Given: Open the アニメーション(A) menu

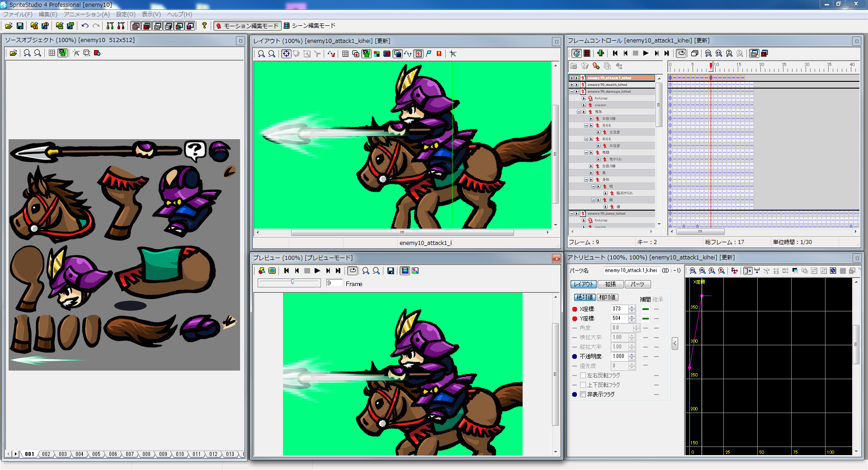Looking at the screenshot, I should pyautogui.click(x=87, y=14).
